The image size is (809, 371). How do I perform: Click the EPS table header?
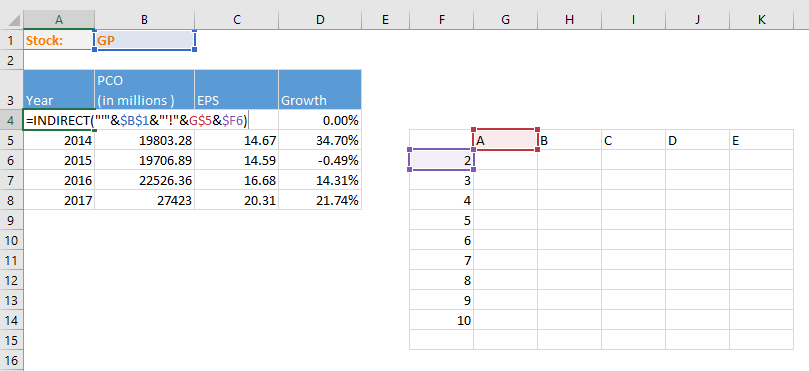[x=237, y=89]
